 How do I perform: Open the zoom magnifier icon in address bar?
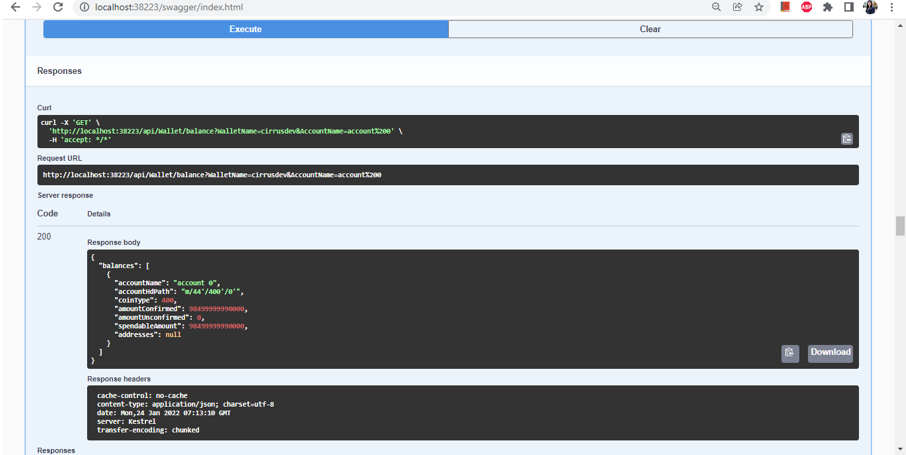tap(716, 7)
